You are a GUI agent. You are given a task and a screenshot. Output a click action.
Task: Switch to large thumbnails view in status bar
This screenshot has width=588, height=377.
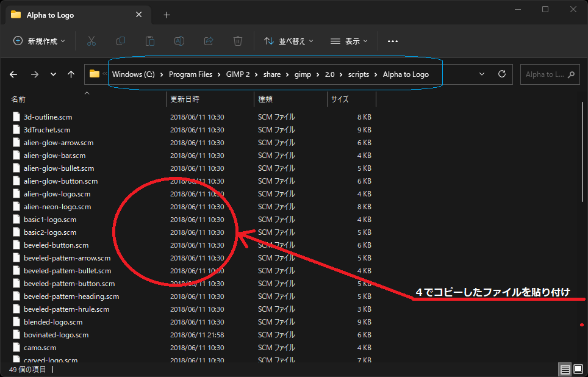pos(578,369)
